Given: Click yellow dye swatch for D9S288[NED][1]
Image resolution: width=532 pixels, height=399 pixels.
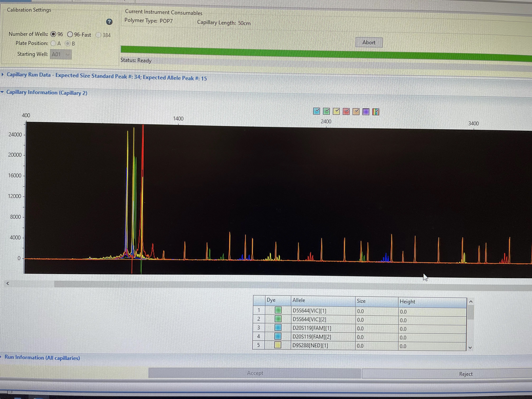Looking at the screenshot, I should (278, 345).
